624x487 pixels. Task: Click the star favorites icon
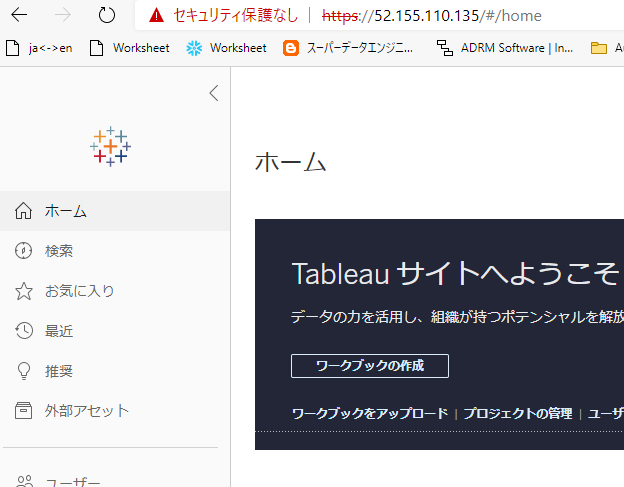[x=23, y=291]
